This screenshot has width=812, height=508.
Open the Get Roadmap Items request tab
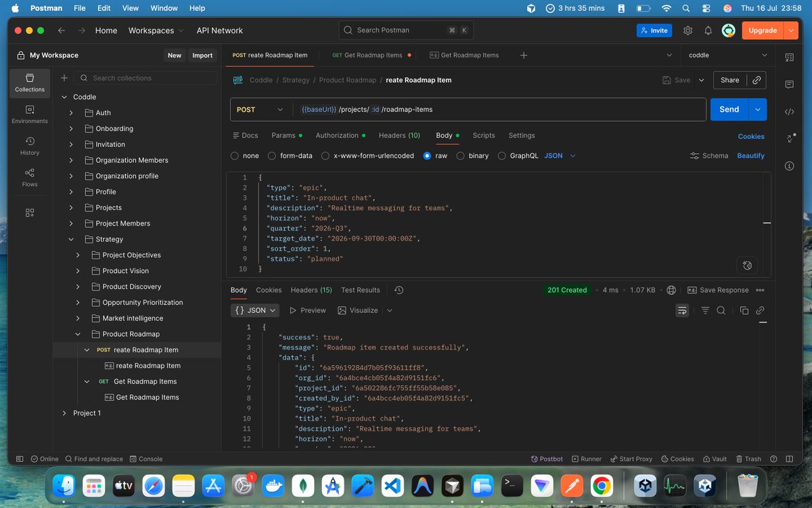(372, 56)
